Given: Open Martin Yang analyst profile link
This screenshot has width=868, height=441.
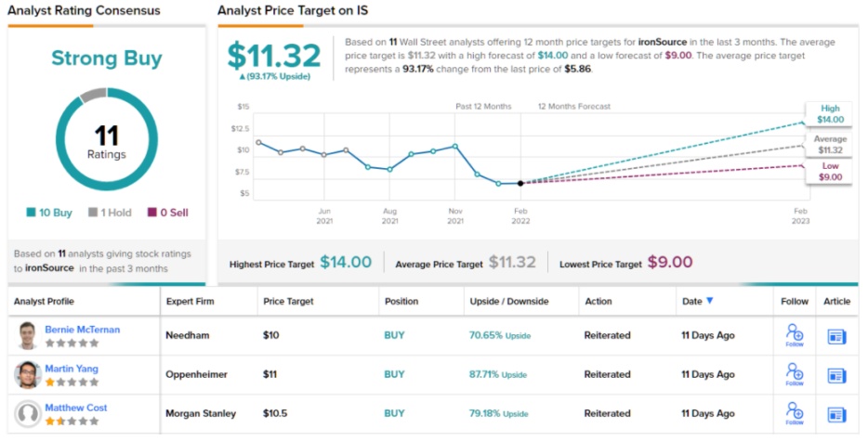Looking at the screenshot, I should (72, 369).
